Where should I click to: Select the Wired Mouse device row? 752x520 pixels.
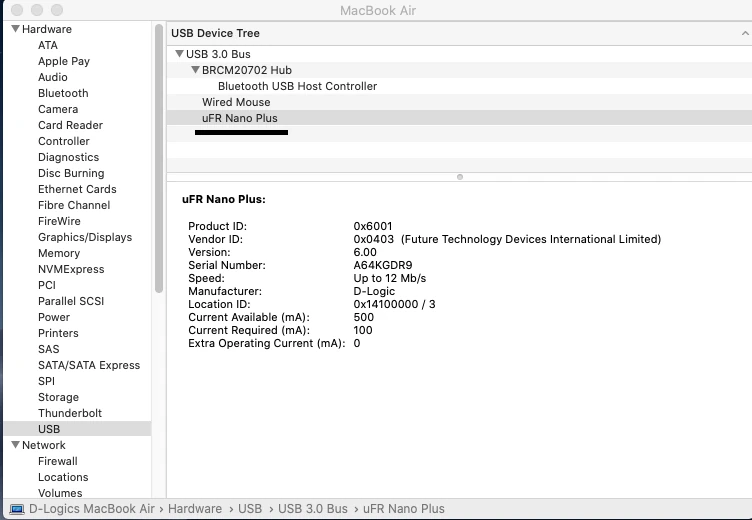pos(459,102)
